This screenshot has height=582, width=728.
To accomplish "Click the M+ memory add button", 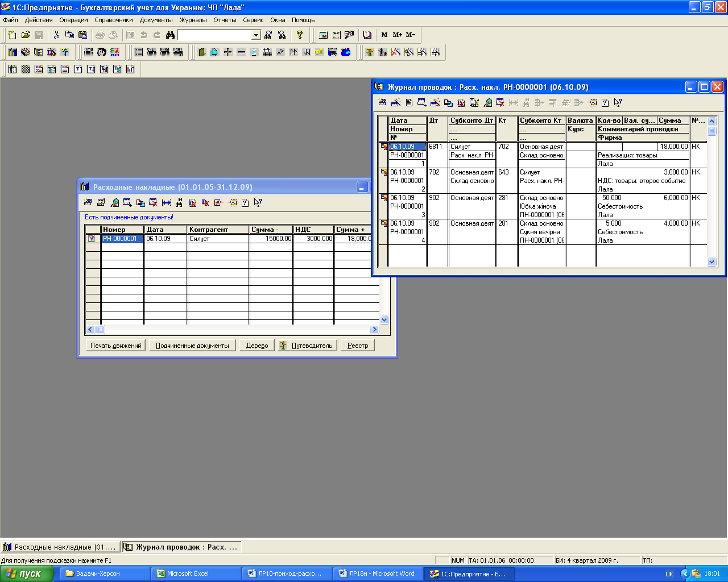I will pos(398,35).
